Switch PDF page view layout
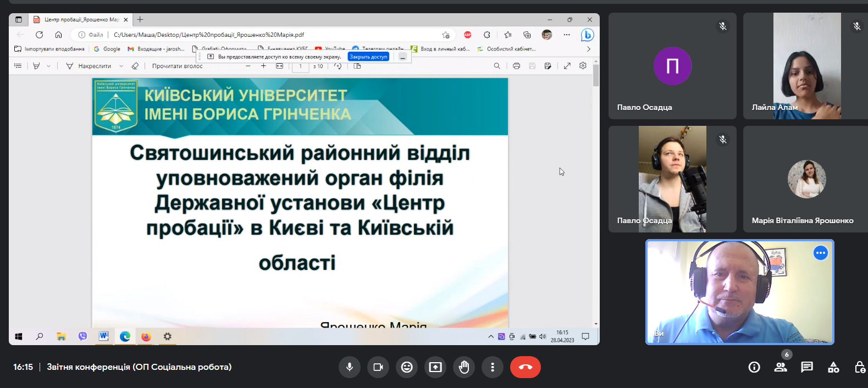The height and width of the screenshot is (388, 868). click(357, 66)
